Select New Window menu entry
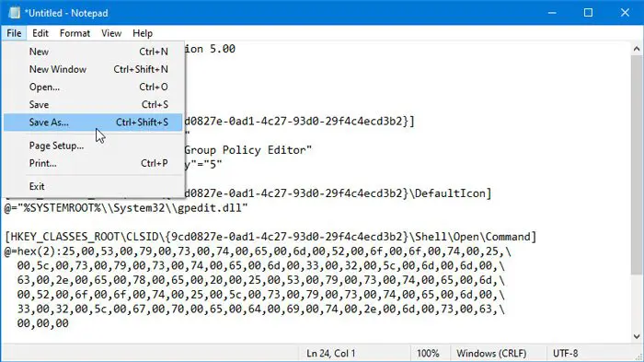The image size is (644, 362). tap(93, 69)
